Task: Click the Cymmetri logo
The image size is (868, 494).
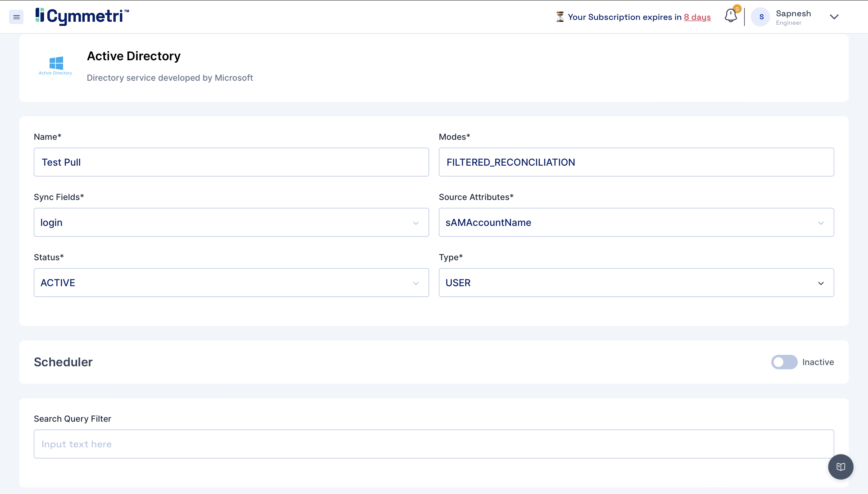Action: click(82, 16)
